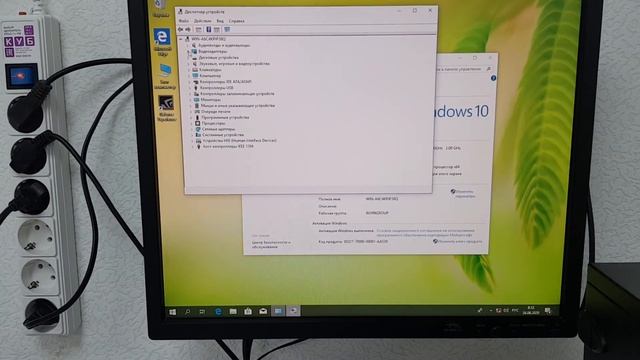Click the Back arrow in Device Manager toolbar
Image resolution: width=640 pixels, height=360 pixels.
coord(180,29)
